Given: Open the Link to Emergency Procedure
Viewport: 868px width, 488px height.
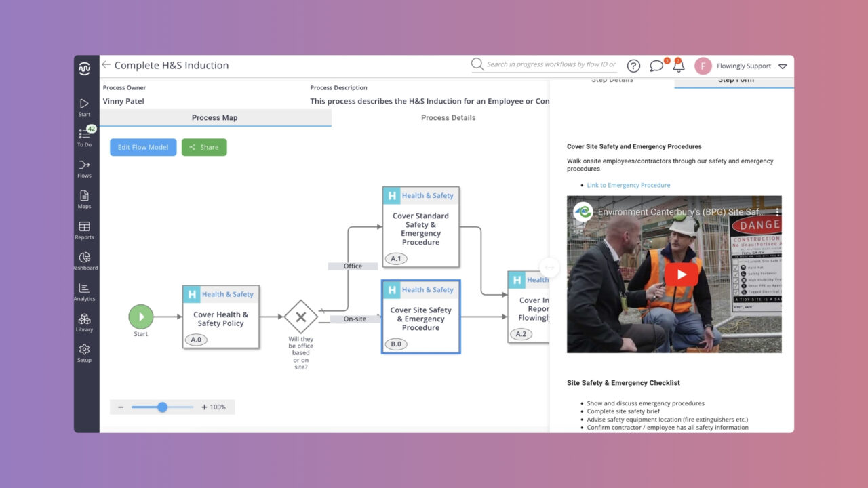Looking at the screenshot, I should click(x=629, y=185).
